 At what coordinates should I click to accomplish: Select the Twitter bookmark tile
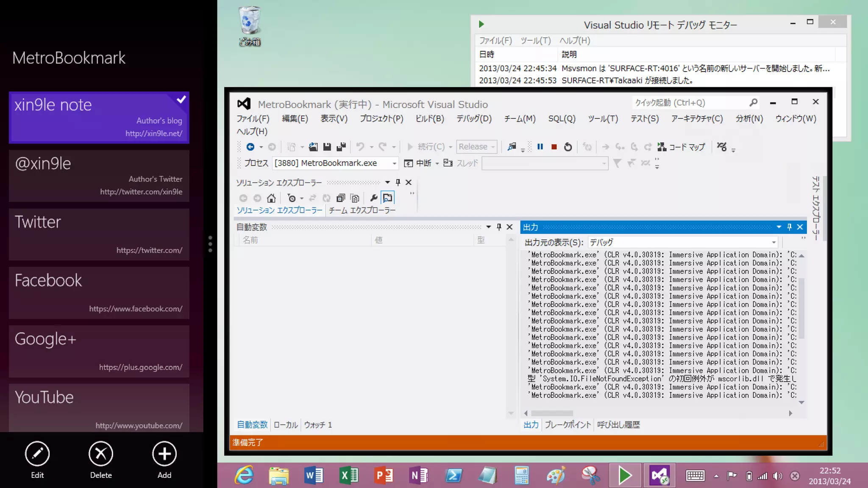(99, 234)
